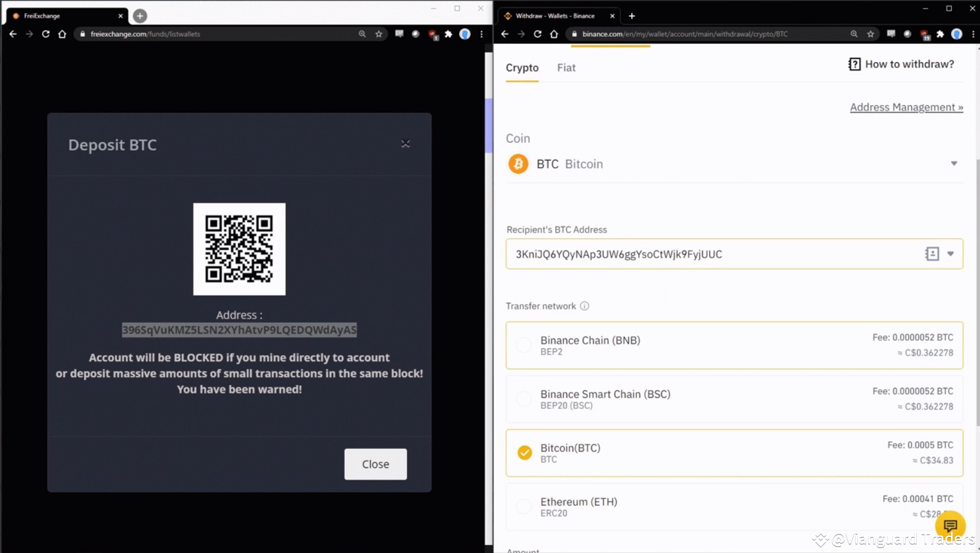Select Binance Chain (BNB) BEP2 network
The width and height of the screenshot is (980, 553).
click(x=734, y=345)
